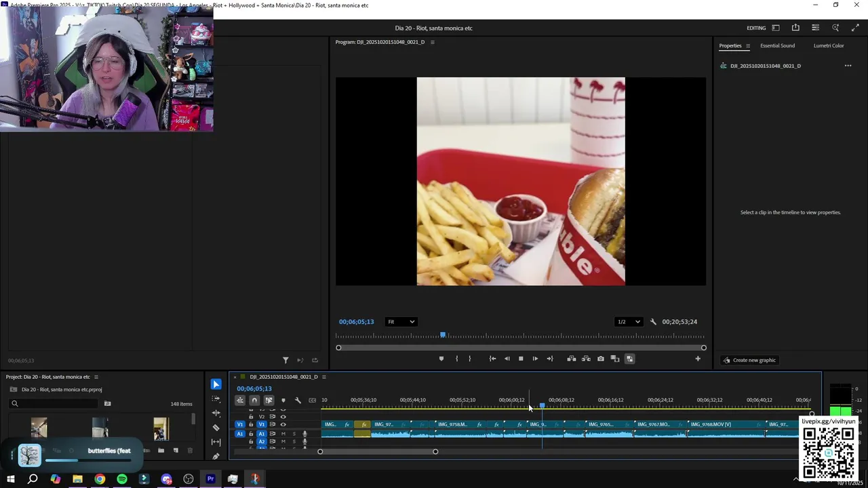This screenshot has width=868, height=488.
Task: Solo the A1 audio track
Action: (x=294, y=434)
